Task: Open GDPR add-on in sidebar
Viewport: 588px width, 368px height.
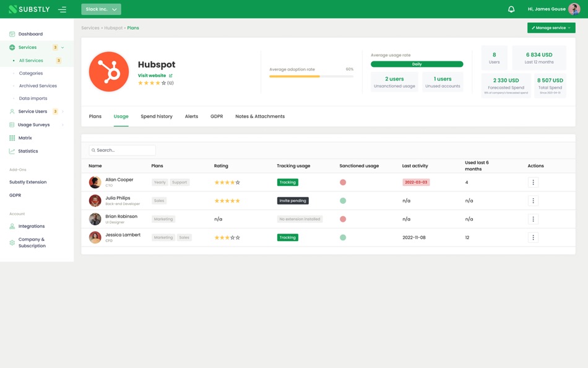Action: (15, 195)
